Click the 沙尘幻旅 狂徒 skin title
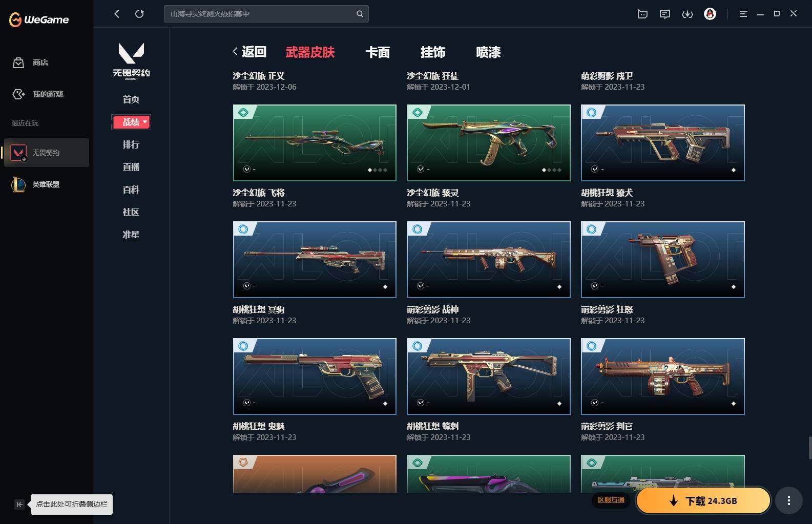The image size is (812, 524). point(432,76)
